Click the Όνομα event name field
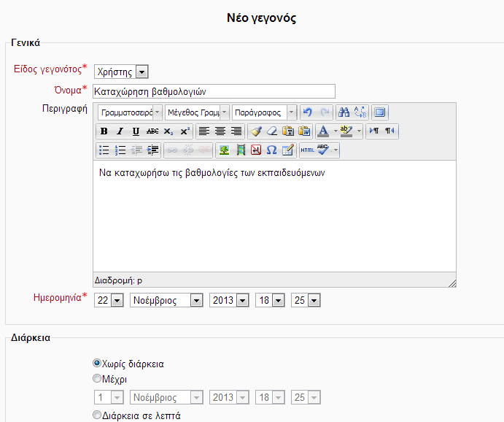Image resolution: width=504 pixels, height=422 pixels. [214, 91]
